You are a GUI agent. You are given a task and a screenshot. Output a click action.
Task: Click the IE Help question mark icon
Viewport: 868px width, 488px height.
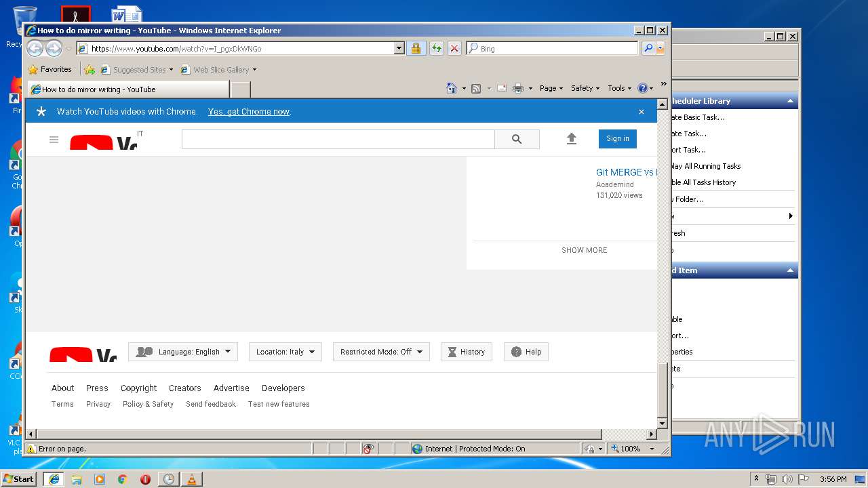coord(643,88)
